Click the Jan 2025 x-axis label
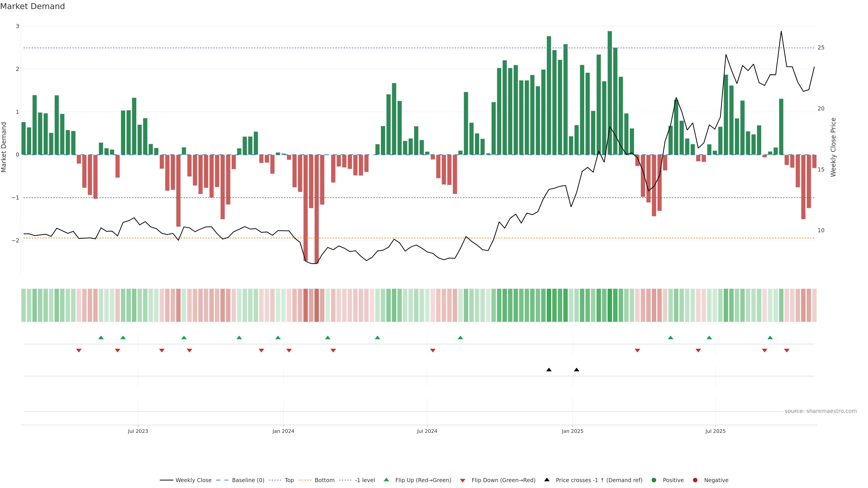Viewport: 868px width, 488px height. [572, 431]
